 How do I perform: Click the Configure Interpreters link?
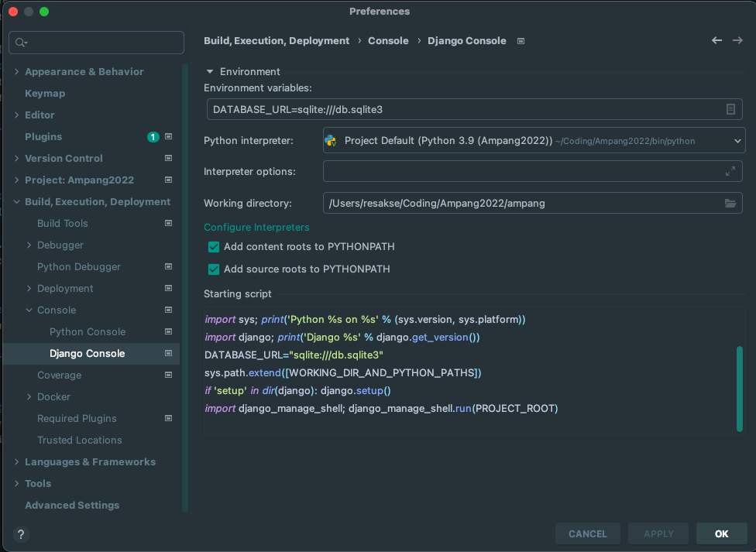coord(256,227)
